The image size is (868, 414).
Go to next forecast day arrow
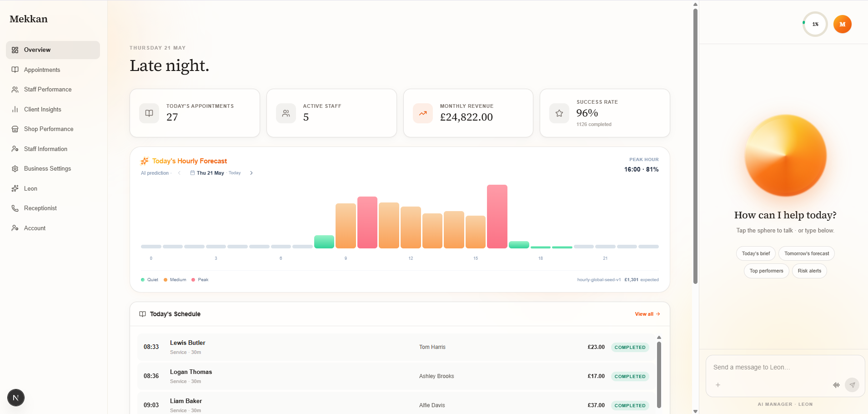click(251, 173)
